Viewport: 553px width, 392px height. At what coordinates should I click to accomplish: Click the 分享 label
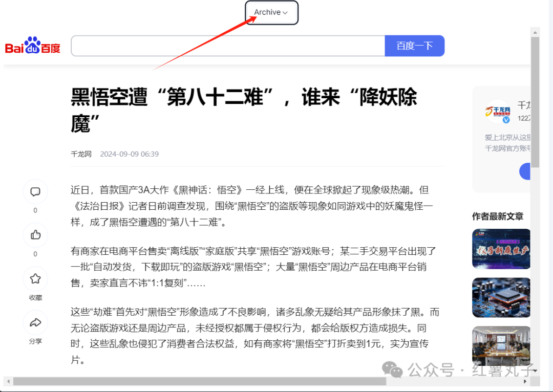coord(35,341)
